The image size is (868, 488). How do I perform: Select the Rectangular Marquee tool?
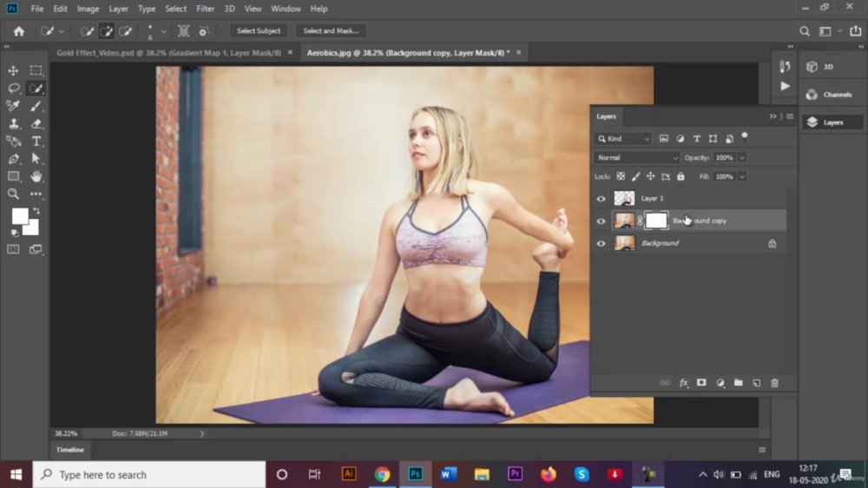pos(36,71)
